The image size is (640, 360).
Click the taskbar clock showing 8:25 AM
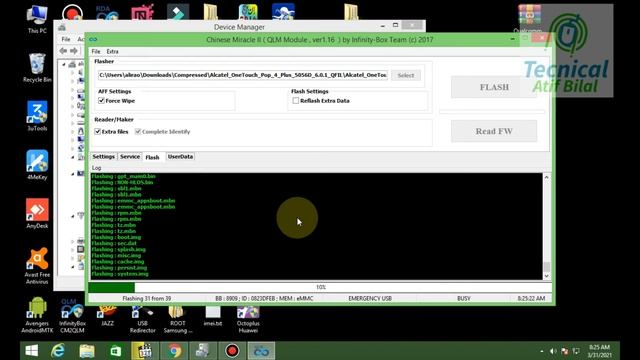click(x=599, y=351)
